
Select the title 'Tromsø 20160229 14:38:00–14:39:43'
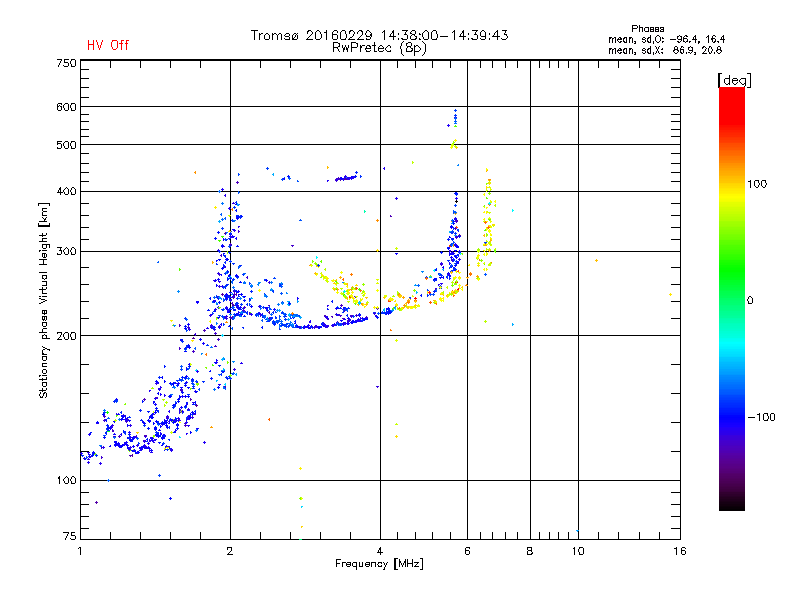pyautogui.click(x=379, y=35)
